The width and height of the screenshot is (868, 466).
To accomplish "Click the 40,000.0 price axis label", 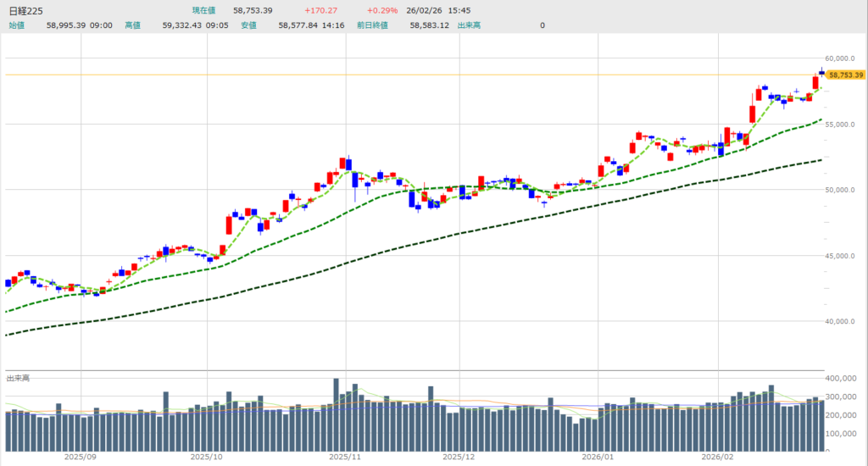I will point(846,321).
